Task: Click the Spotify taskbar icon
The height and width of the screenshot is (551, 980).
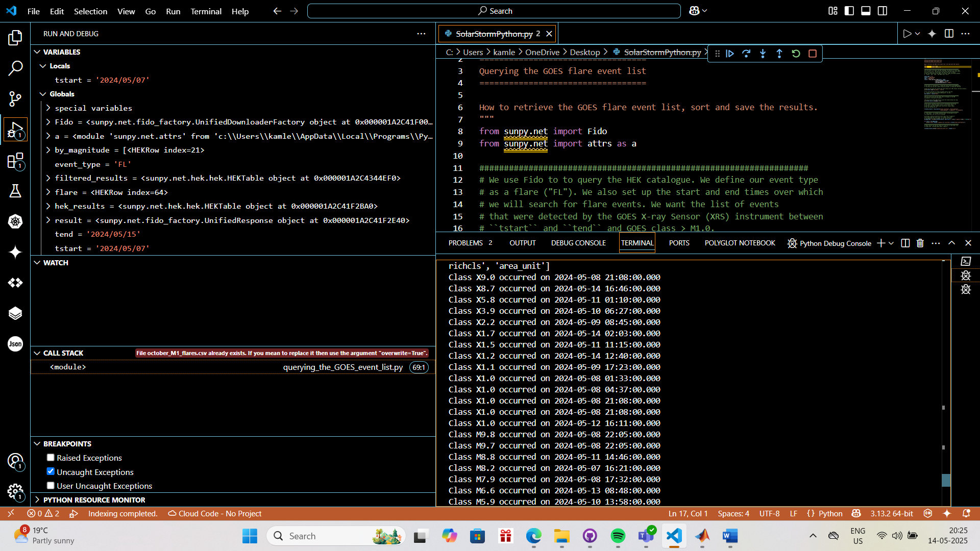Action: (618, 536)
